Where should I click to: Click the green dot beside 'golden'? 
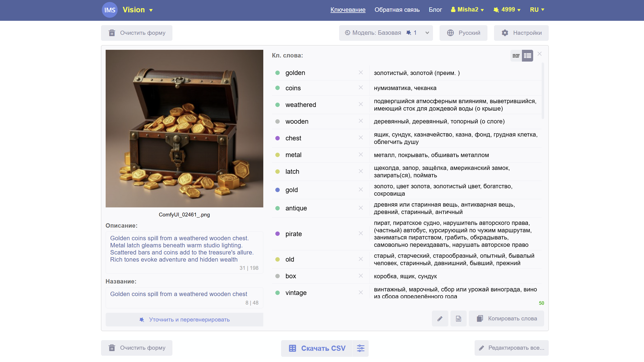click(278, 73)
